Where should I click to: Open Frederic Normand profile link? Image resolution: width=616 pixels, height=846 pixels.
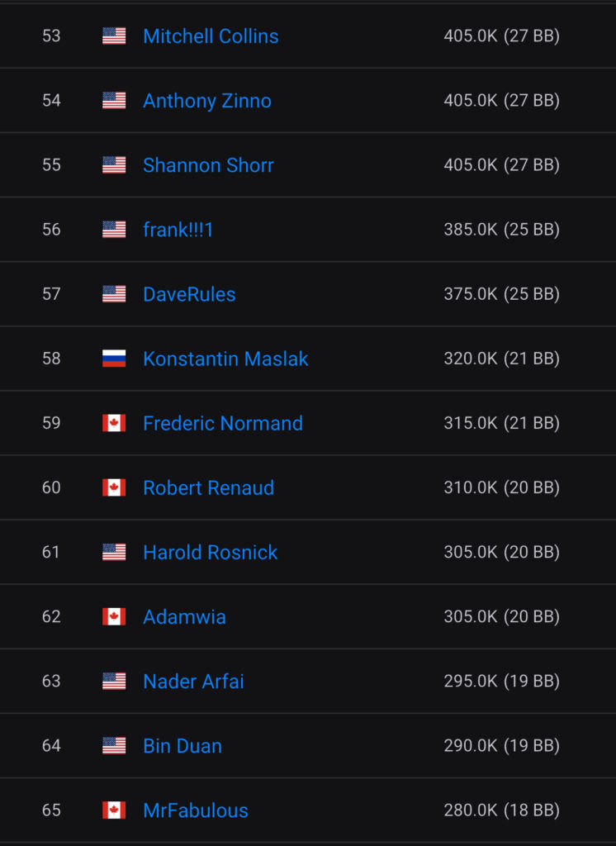223,423
